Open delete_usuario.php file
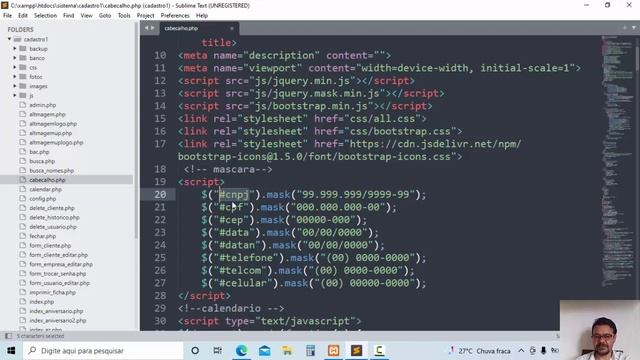This screenshot has width=640, height=360. click(53, 227)
